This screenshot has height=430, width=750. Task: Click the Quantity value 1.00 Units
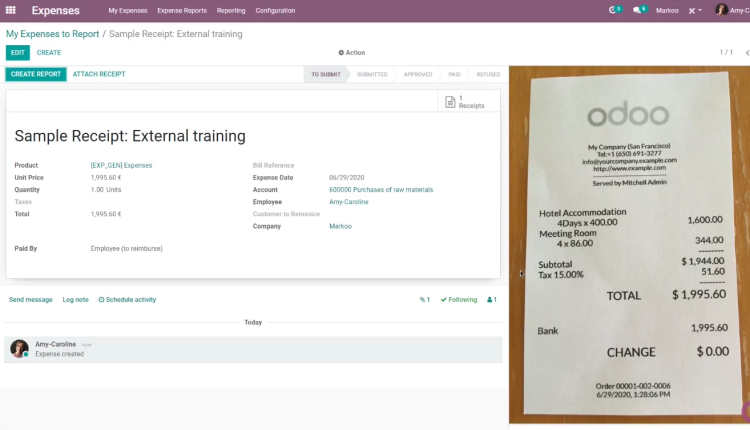point(106,190)
